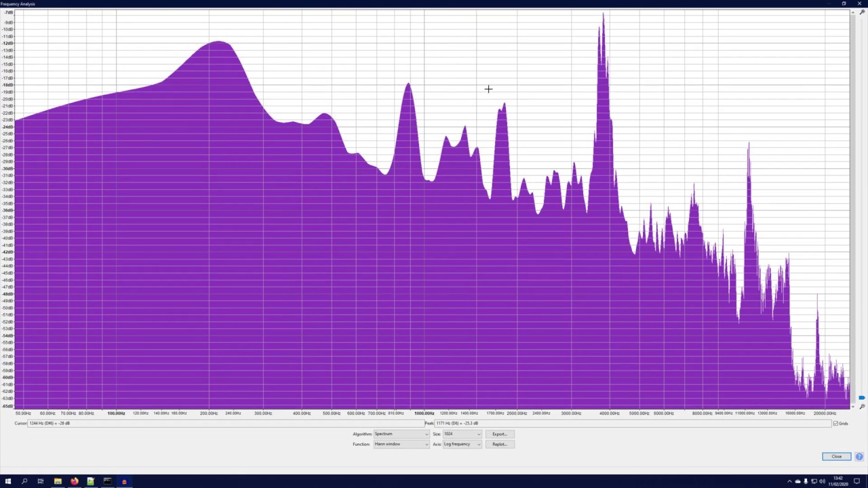Open the Windows notification center
868x488 pixels.
click(x=857, y=481)
